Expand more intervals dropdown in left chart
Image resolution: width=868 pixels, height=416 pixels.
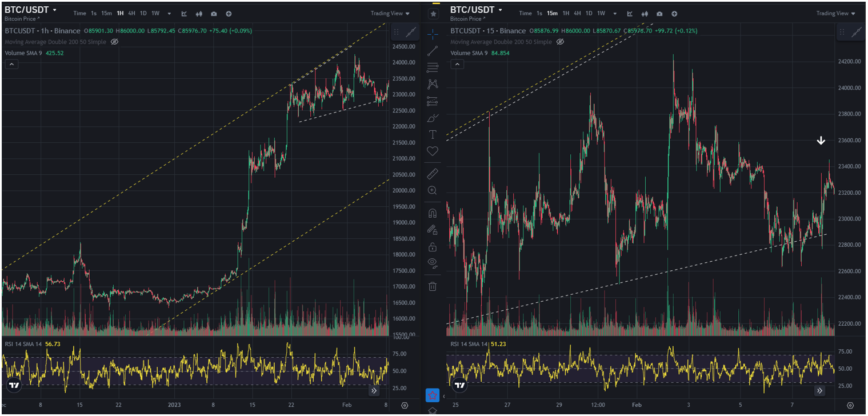169,13
